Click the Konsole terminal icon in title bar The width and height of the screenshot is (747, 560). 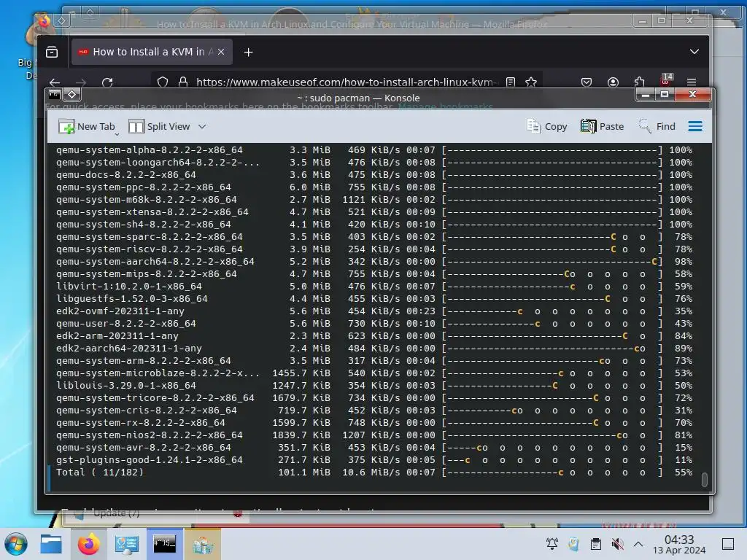[54, 94]
